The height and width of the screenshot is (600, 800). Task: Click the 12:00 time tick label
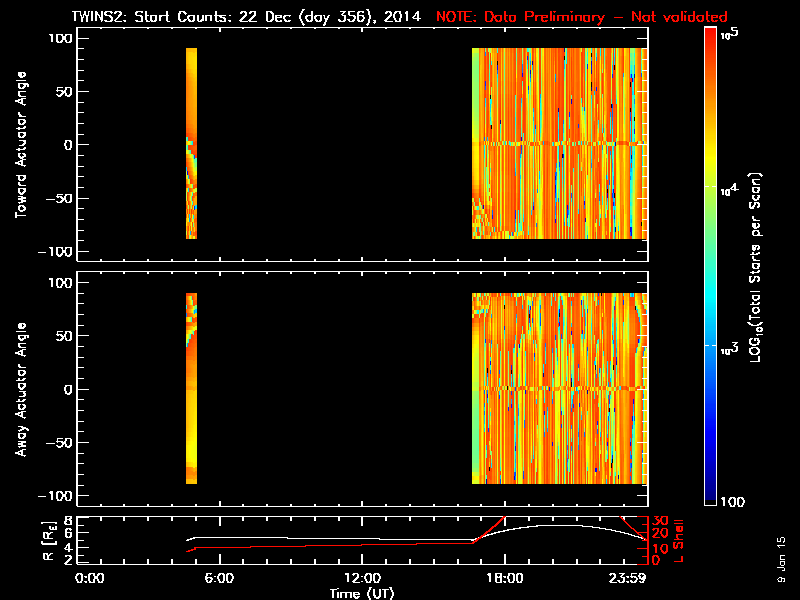tap(362, 578)
